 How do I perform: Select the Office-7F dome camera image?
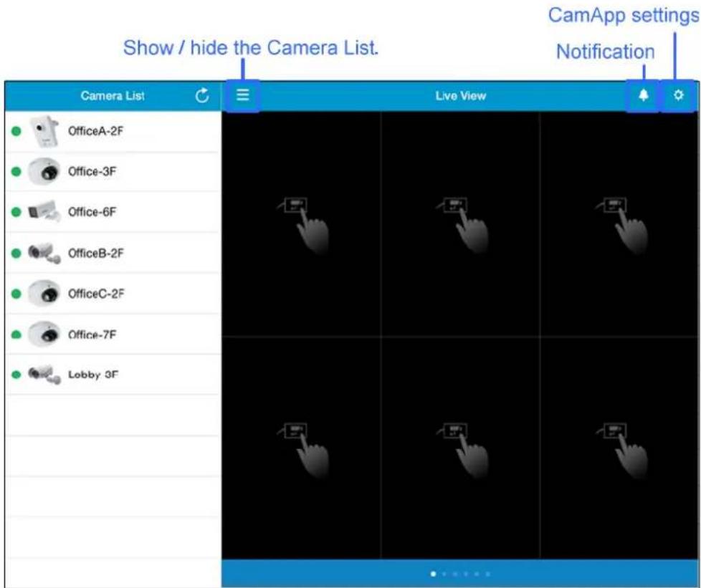pos(44,334)
